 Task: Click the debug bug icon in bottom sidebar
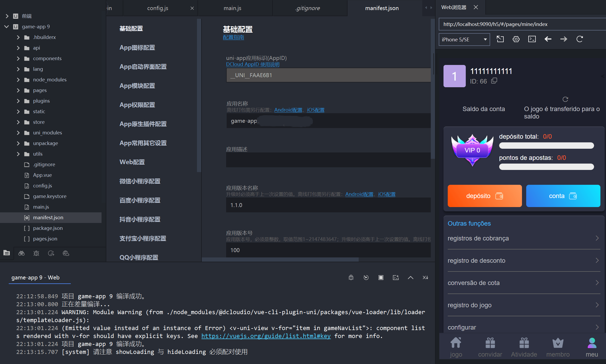tap(36, 253)
